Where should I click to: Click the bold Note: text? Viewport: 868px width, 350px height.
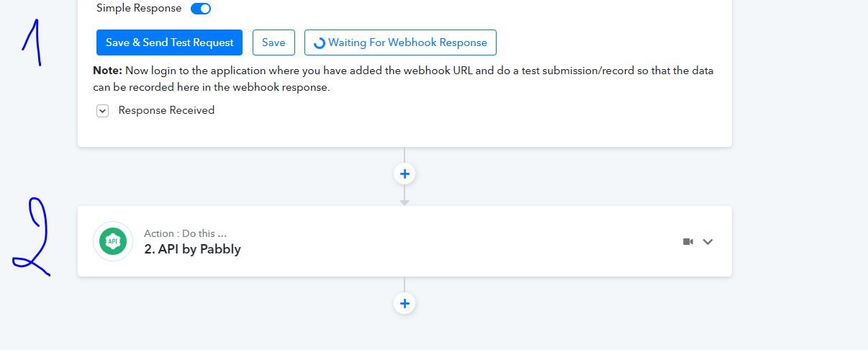(x=108, y=71)
